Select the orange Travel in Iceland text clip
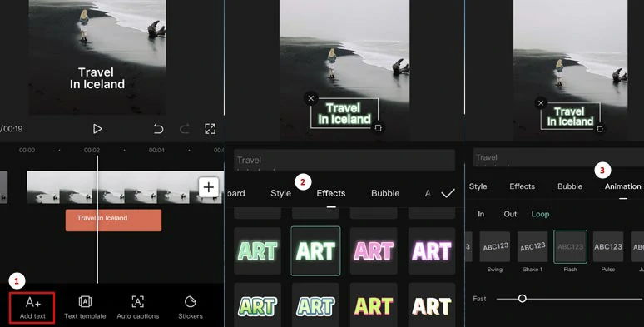This screenshot has width=644, height=327. coord(113,220)
